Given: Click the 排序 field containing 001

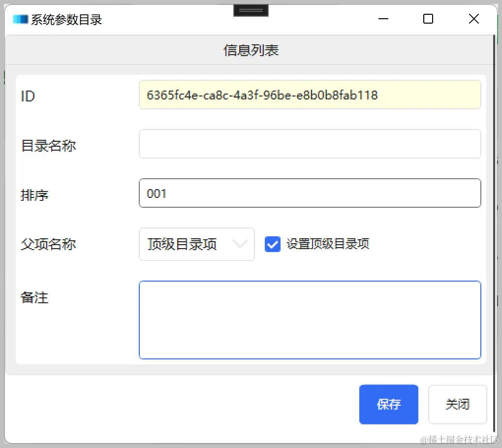Looking at the screenshot, I should tap(310, 193).
